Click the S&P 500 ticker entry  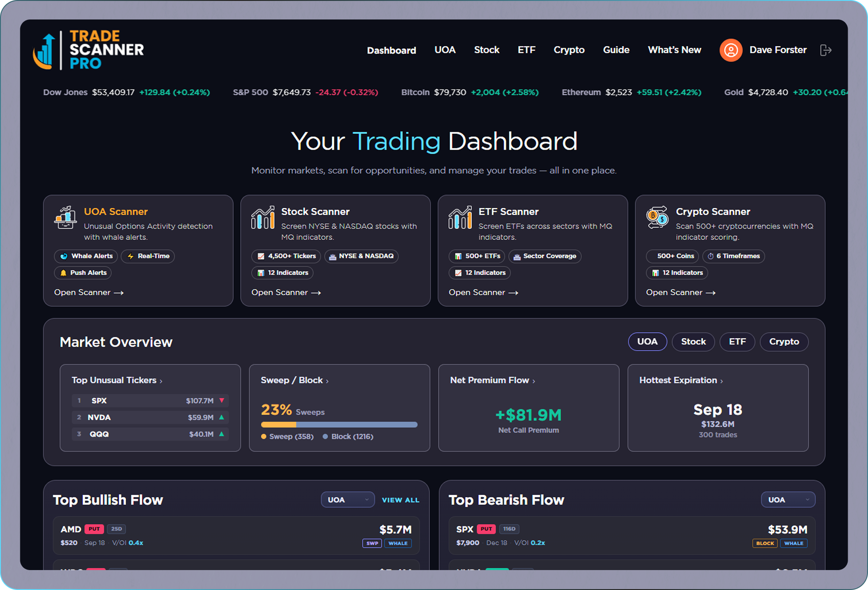[x=306, y=92]
